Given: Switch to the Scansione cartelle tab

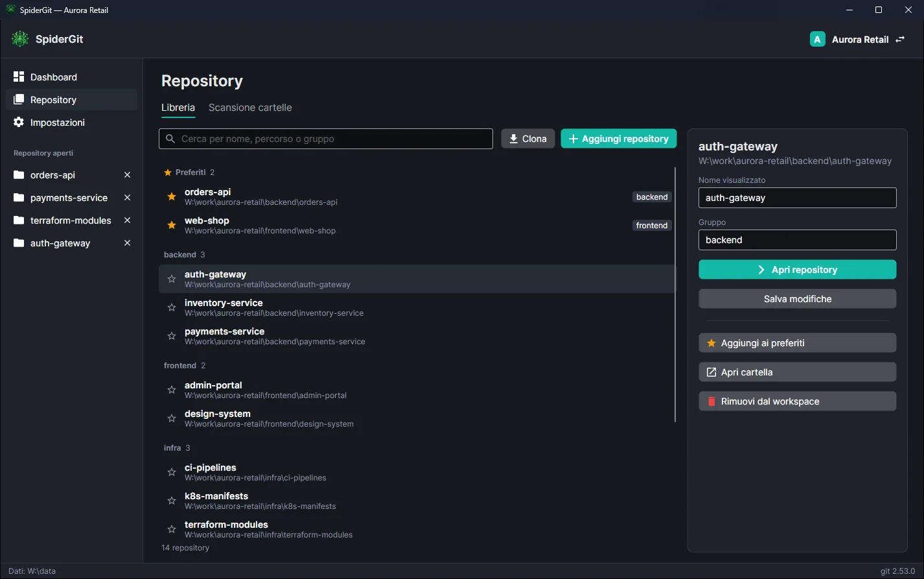Looking at the screenshot, I should [x=250, y=108].
